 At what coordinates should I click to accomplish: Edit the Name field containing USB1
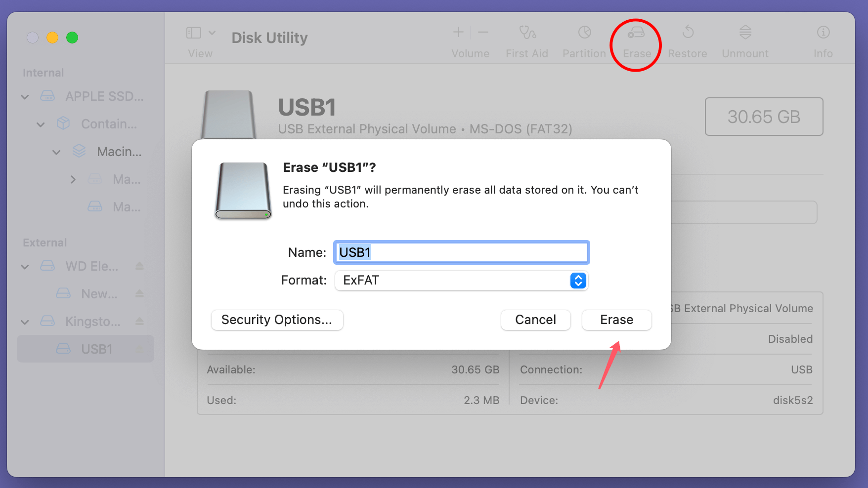coord(461,252)
